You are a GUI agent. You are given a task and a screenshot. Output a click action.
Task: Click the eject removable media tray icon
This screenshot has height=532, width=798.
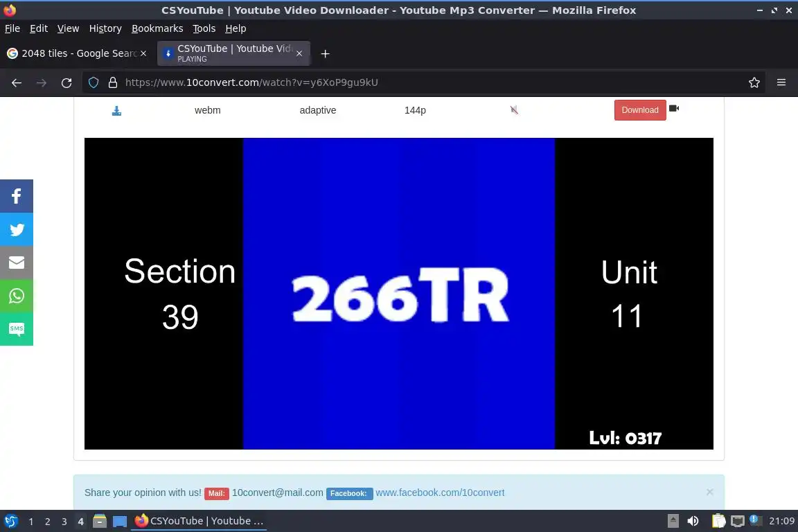click(673, 521)
